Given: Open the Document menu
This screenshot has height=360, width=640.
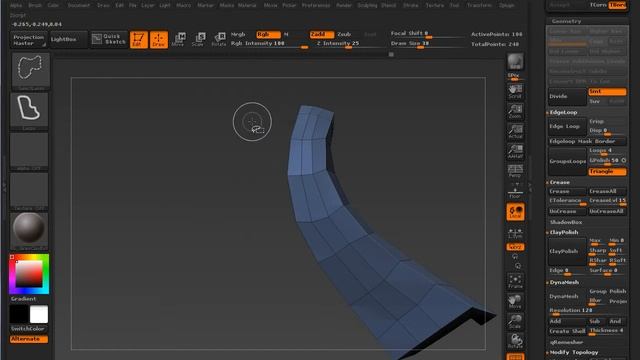Looking at the screenshot, I should tap(78, 5).
